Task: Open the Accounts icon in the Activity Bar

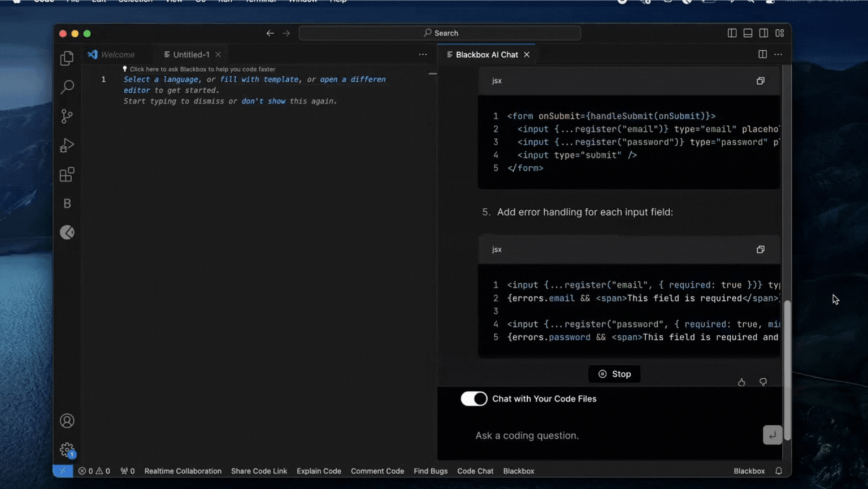Action: point(67,420)
